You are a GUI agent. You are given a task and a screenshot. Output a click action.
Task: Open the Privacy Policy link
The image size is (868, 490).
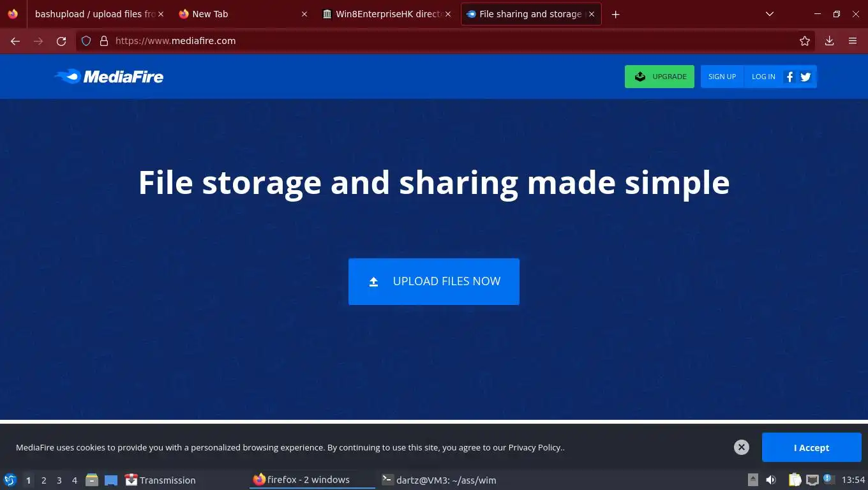535,447
